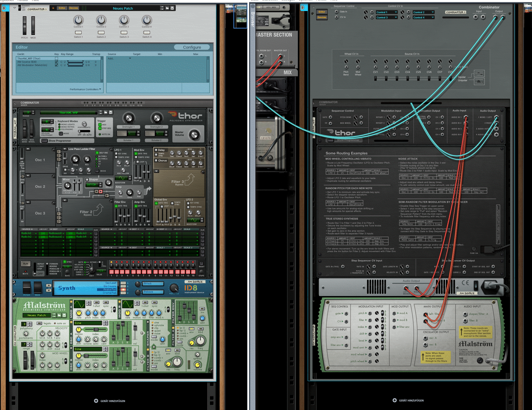Click the rack overview navigator thumbnail
This screenshot has width=532, height=410.
(240, 16)
